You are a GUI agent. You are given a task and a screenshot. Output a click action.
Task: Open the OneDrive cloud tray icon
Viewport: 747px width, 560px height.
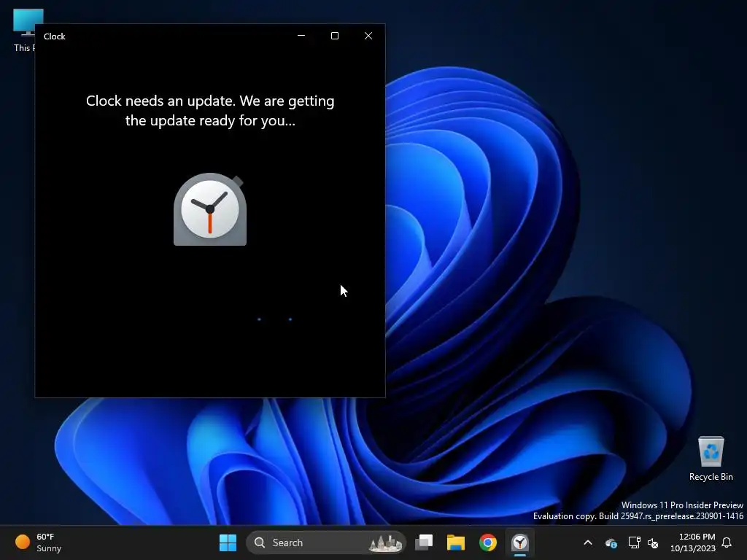[611, 542]
